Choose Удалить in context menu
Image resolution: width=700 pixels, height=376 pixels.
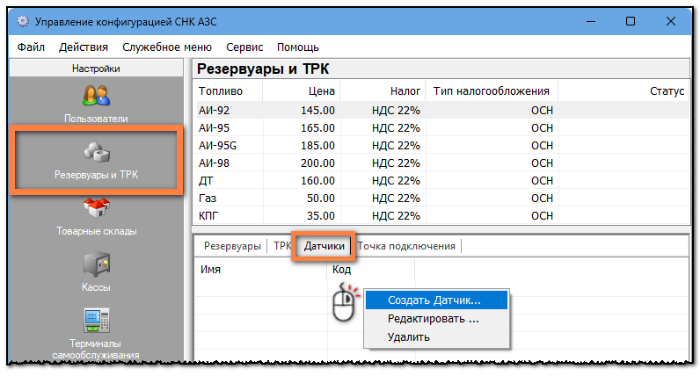click(437, 337)
